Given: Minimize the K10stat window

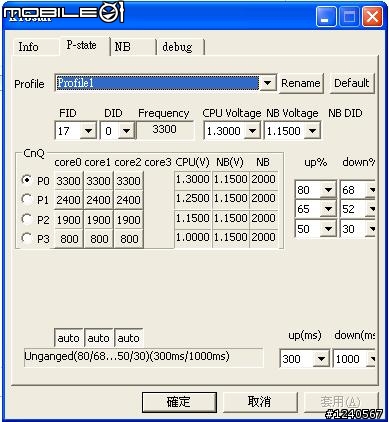Looking at the screenshot, I should [326, 17].
